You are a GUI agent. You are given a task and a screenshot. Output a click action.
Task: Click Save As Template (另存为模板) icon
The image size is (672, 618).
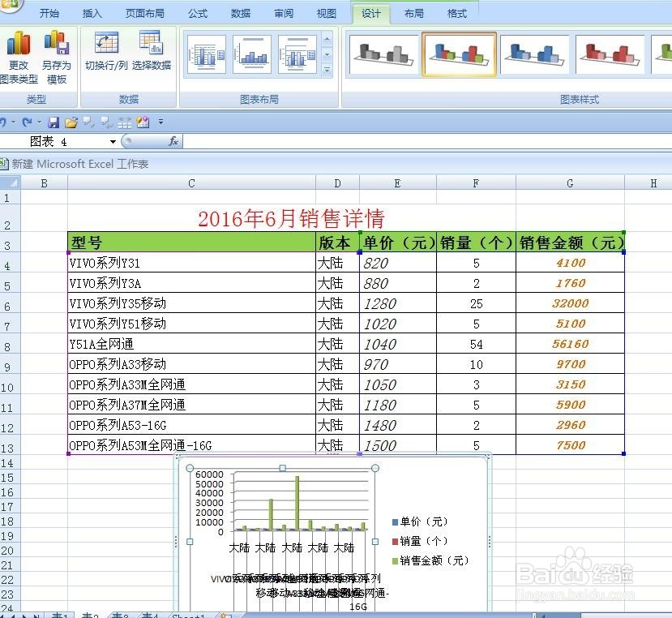click(57, 58)
